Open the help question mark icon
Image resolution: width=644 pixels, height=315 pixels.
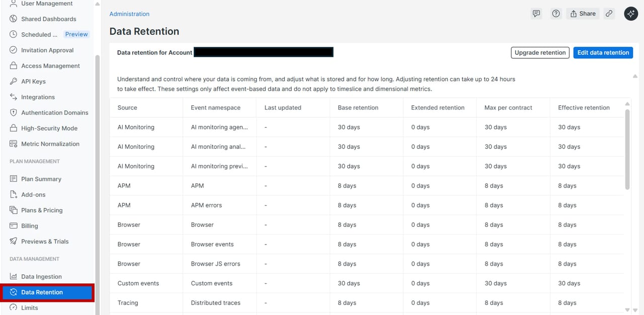pos(556,14)
